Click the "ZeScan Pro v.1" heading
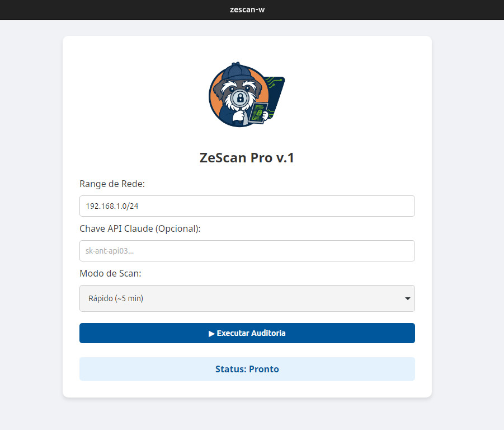The image size is (504, 430). click(x=247, y=158)
